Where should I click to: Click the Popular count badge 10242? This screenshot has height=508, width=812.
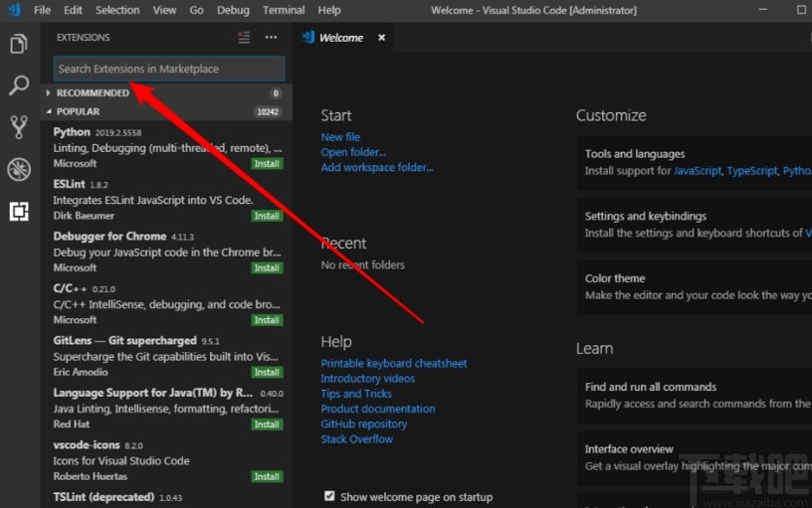pyautogui.click(x=268, y=111)
